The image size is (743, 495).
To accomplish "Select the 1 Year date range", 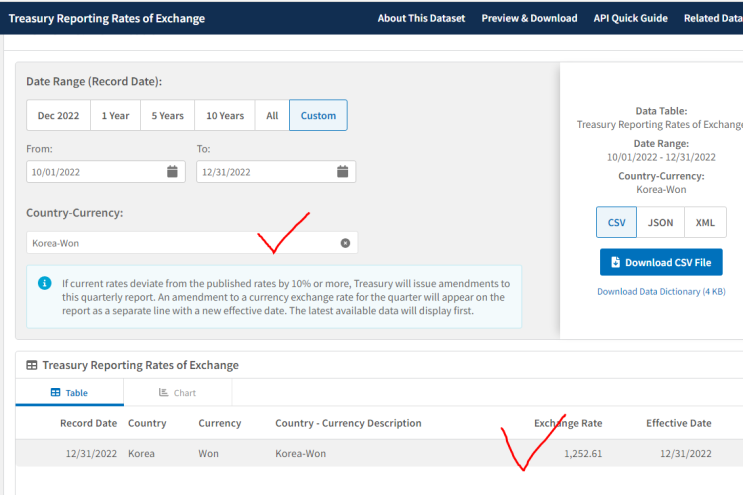I will (115, 116).
